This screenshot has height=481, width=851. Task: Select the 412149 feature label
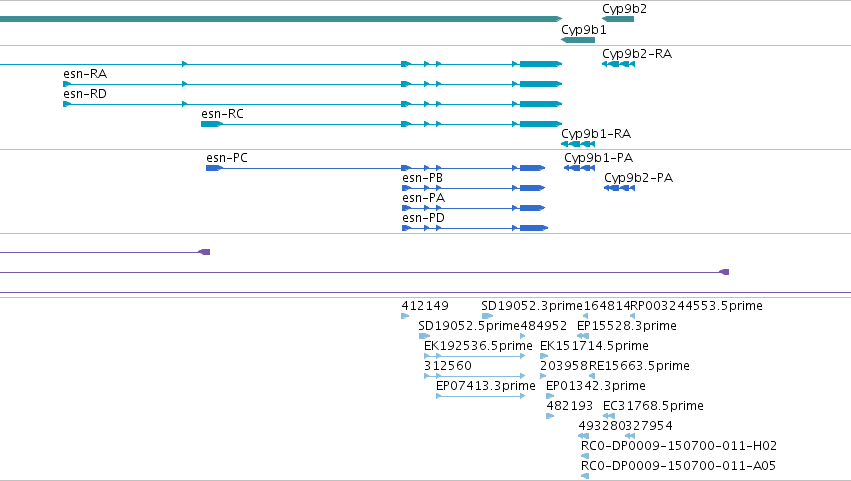[x=425, y=306]
